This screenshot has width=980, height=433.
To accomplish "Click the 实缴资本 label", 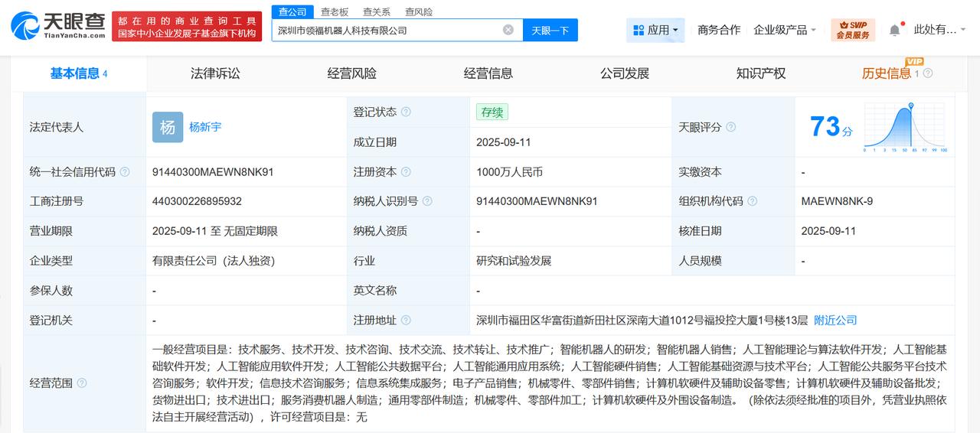I will pyautogui.click(x=700, y=172).
